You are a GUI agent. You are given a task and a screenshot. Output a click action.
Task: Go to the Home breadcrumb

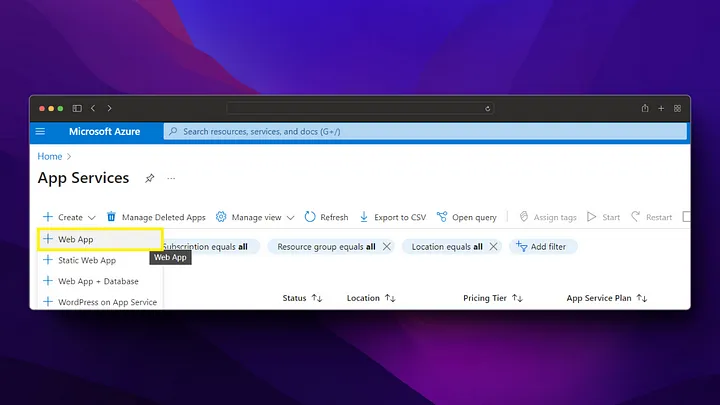pos(50,157)
